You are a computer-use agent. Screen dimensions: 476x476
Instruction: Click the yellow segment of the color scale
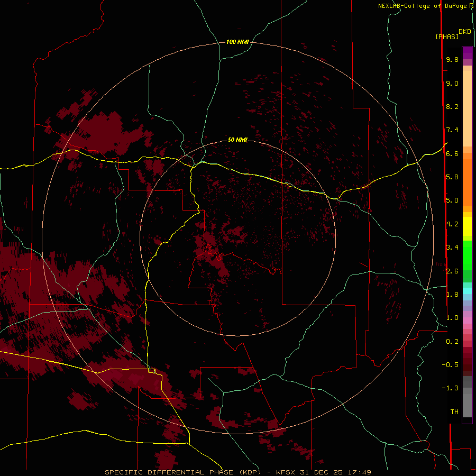(467, 226)
